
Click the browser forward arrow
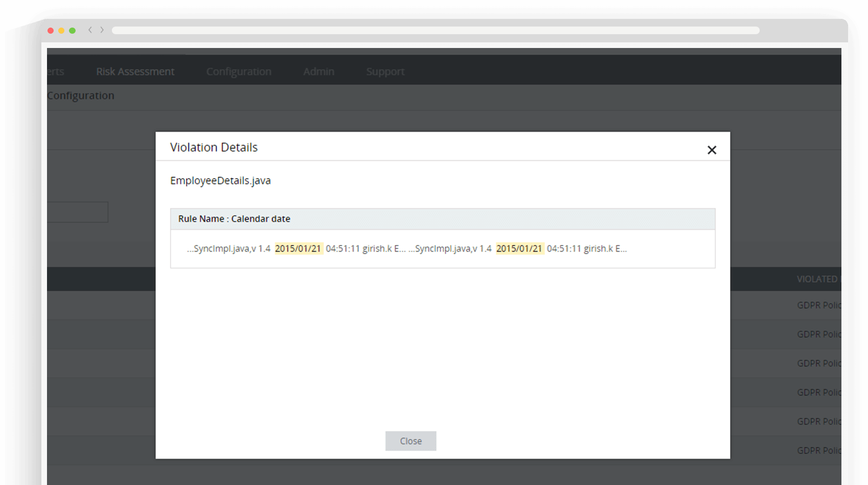pos(102,30)
